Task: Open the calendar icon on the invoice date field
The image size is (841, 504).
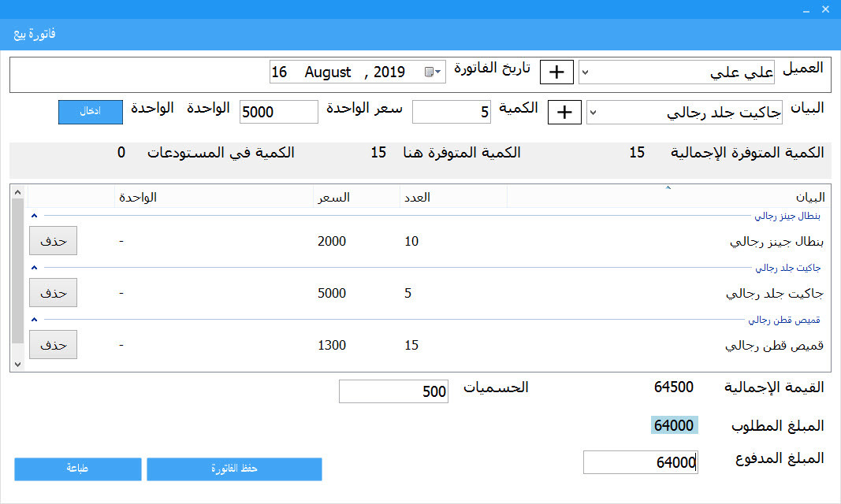Action: tap(430, 71)
